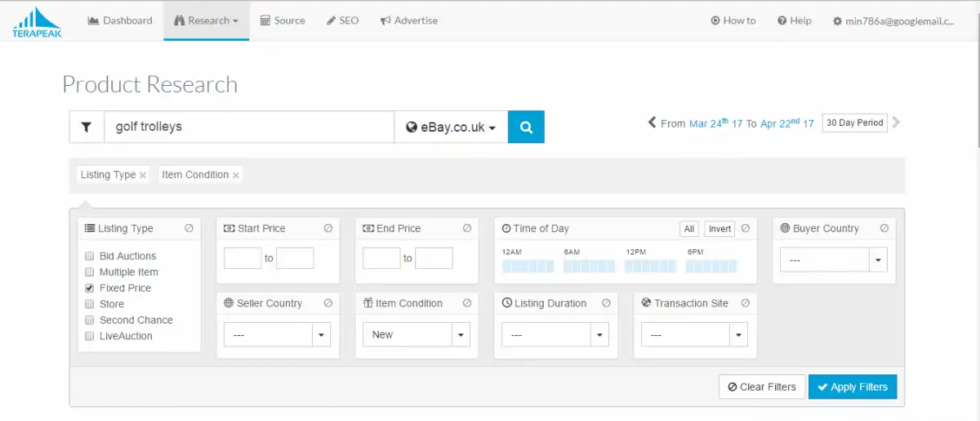
Task: Go to the Dashboard tab
Action: 120,20
